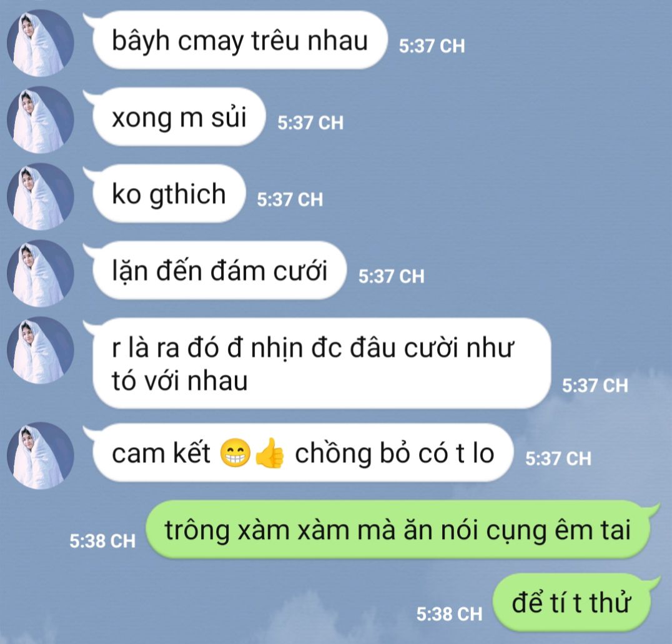The image size is (672, 644).
Task: Tap 5:37 CH timestamp beside 'bâyh cmay trêu nhau'
Action: pos(432,46)
